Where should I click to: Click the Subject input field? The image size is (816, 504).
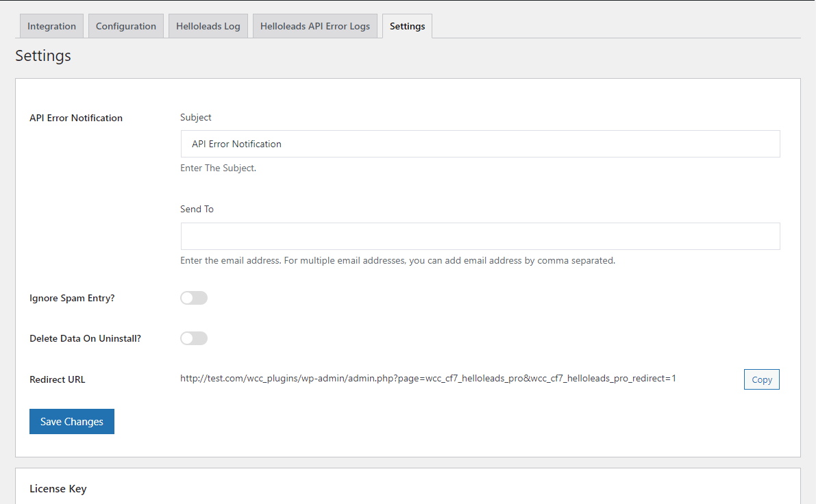(x=480, y=144)
